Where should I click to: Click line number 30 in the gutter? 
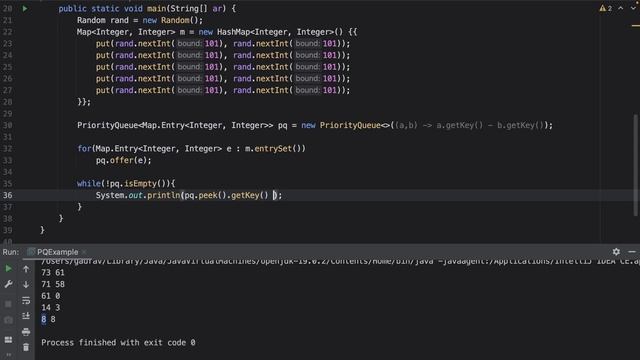[x=8, y=125]
